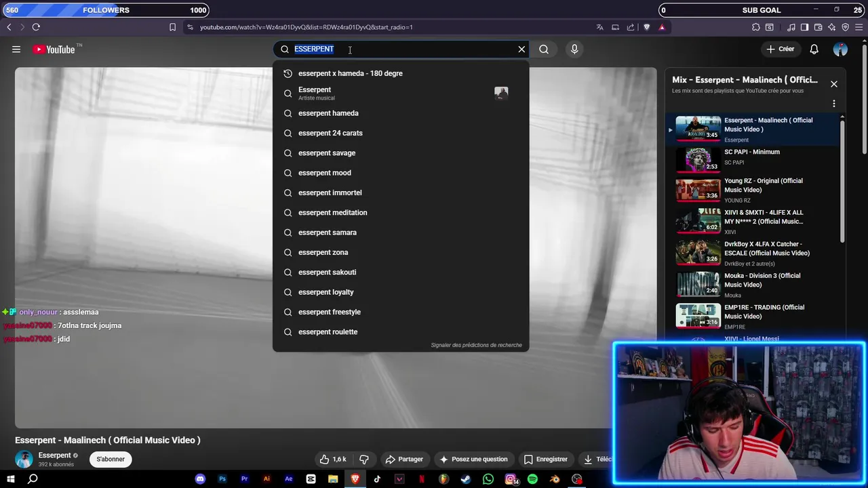Image resolution: width=868 pixels, height=488 pixels.
Task: Open Discord from the taskbar
Action: pyautogui.click(x=200, y=479)
